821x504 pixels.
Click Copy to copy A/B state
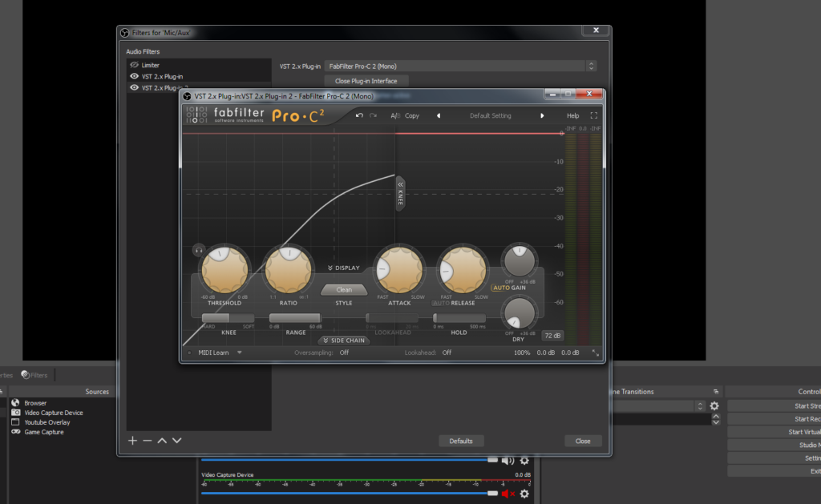[412, 115]
